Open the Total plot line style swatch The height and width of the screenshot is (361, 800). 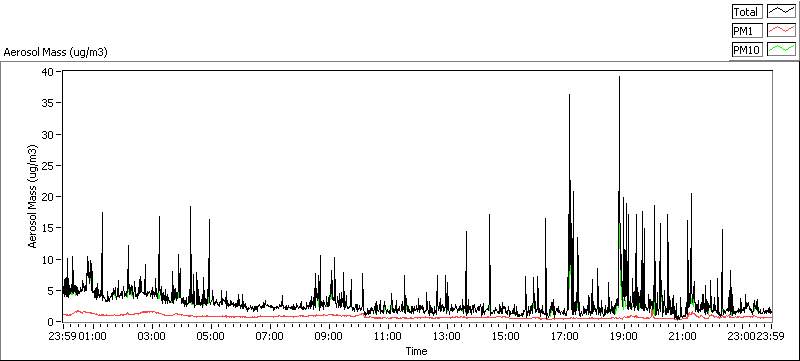coord(781,12)
